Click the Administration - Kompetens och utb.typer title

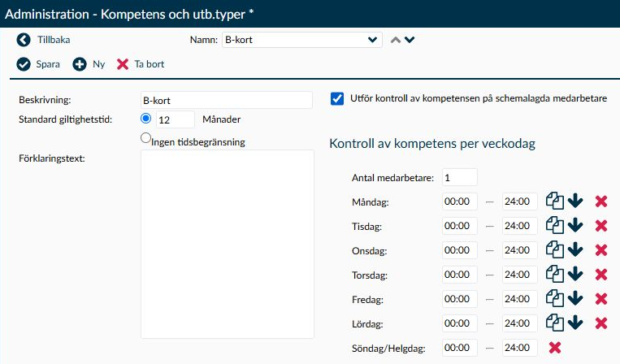[129, 15]
